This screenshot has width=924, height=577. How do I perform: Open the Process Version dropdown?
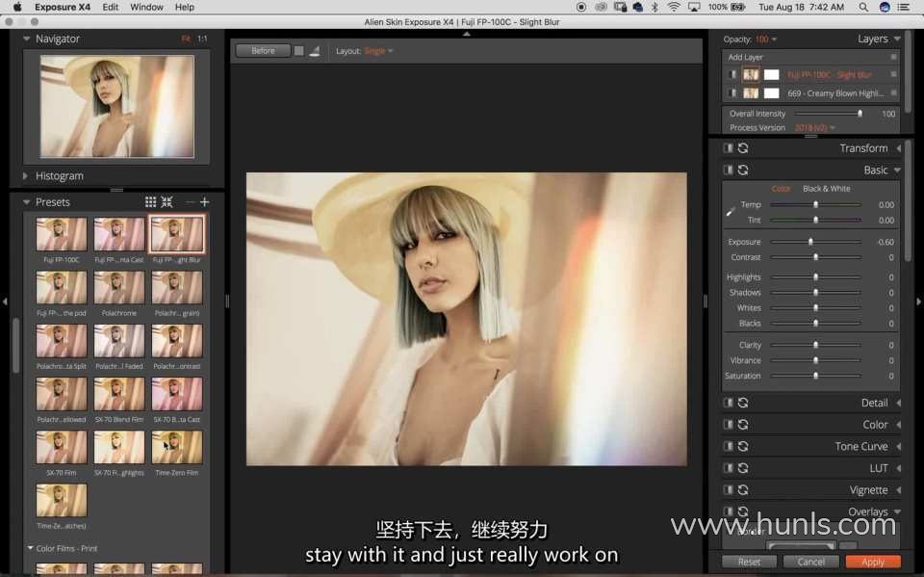[x=814, y=127]
